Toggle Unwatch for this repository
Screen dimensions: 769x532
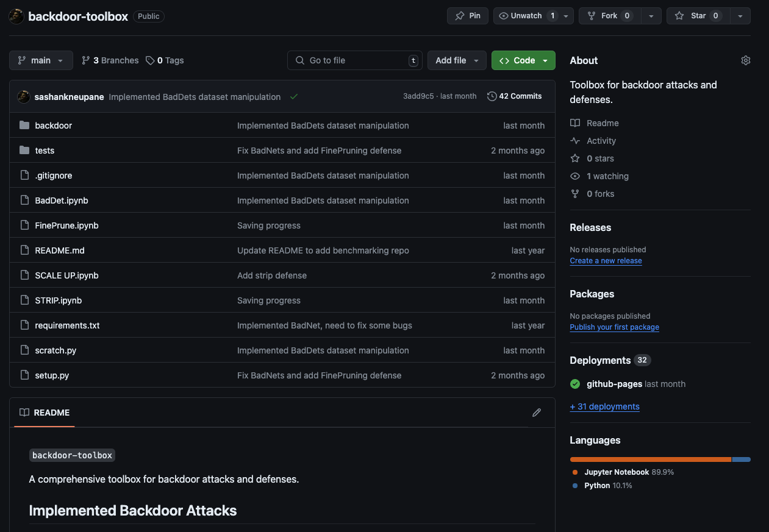528,16
